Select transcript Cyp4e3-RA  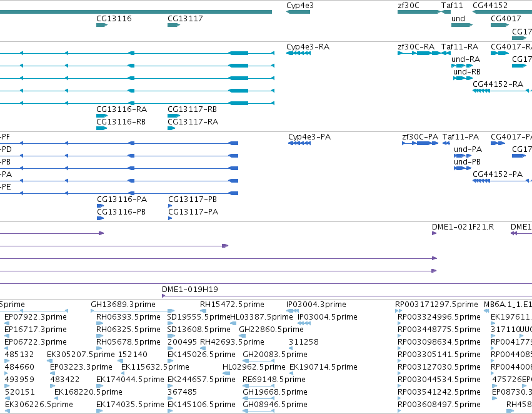coord(308,47)
